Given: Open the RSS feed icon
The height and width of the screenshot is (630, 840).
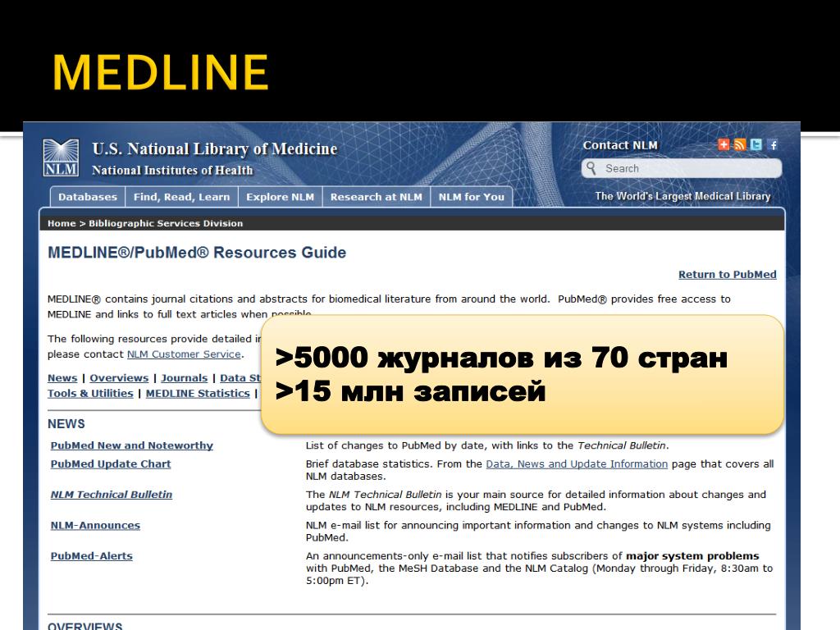Looking at the screenshot, I should (740, 144).
